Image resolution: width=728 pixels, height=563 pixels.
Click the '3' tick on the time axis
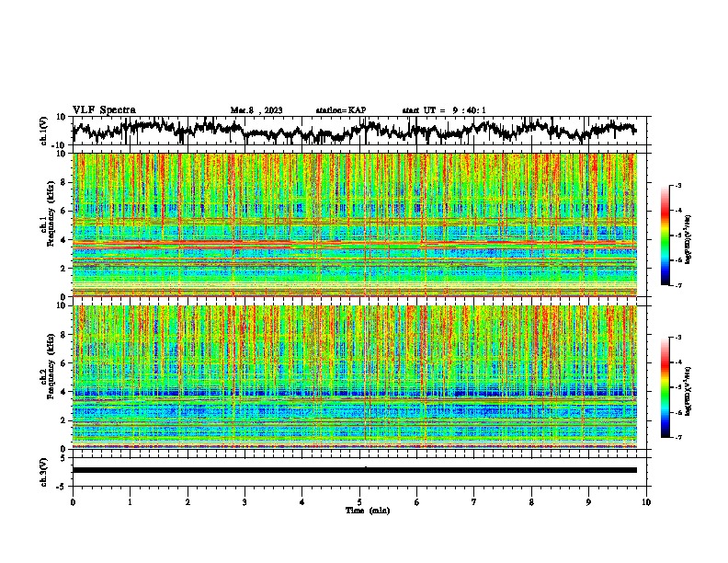click(245, 502)
